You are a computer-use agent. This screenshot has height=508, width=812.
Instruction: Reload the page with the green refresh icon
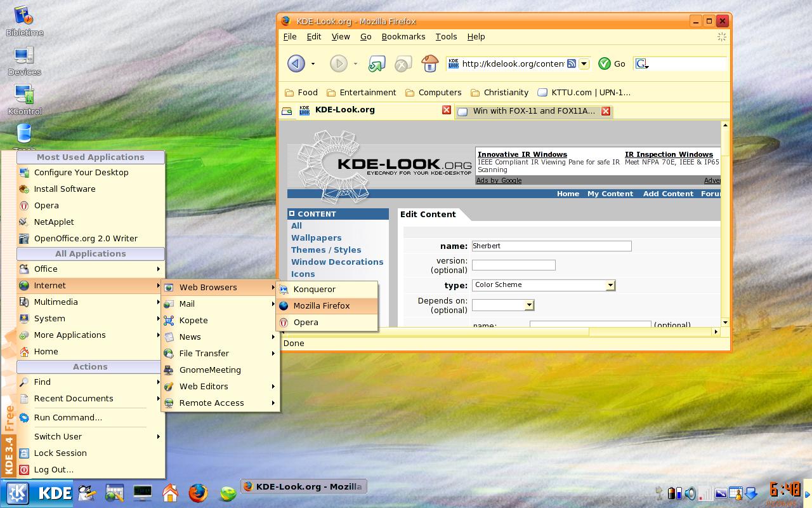pyautogui.click(x=377, y=63)
